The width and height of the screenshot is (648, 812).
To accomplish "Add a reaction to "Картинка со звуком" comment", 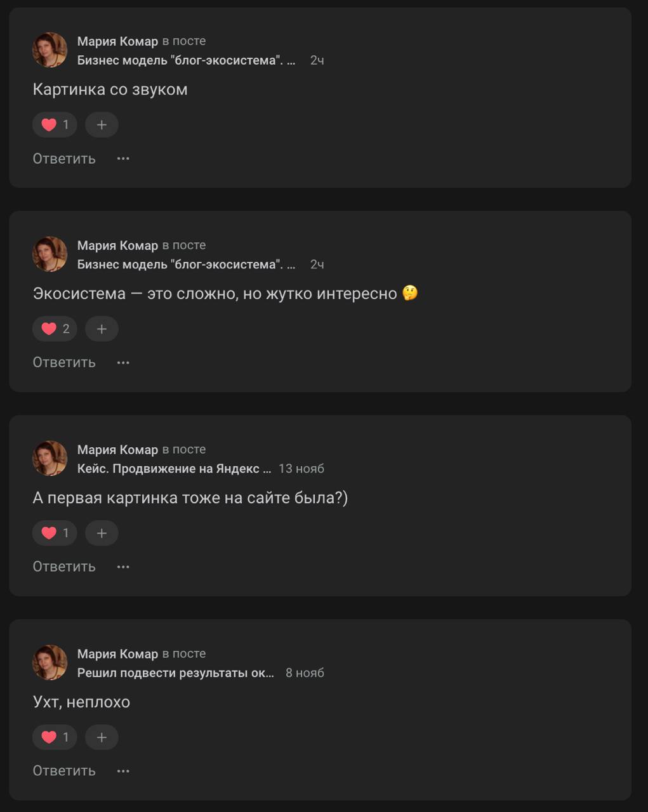I will tap(102, 125).
